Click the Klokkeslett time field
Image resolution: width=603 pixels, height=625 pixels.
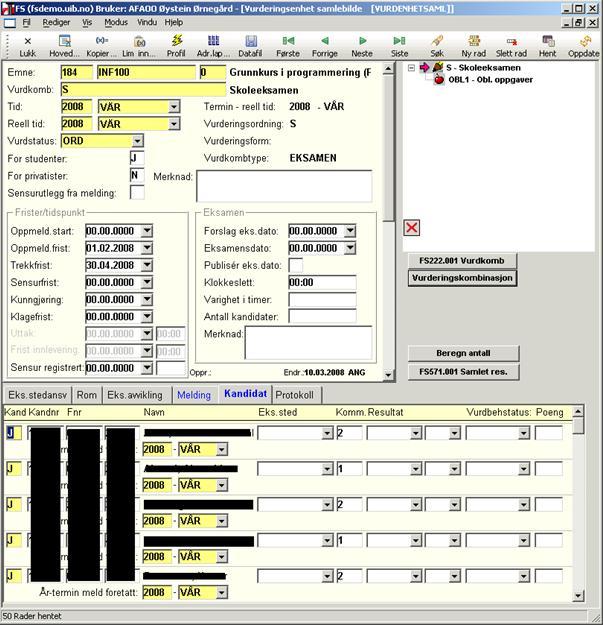[322, 282]
